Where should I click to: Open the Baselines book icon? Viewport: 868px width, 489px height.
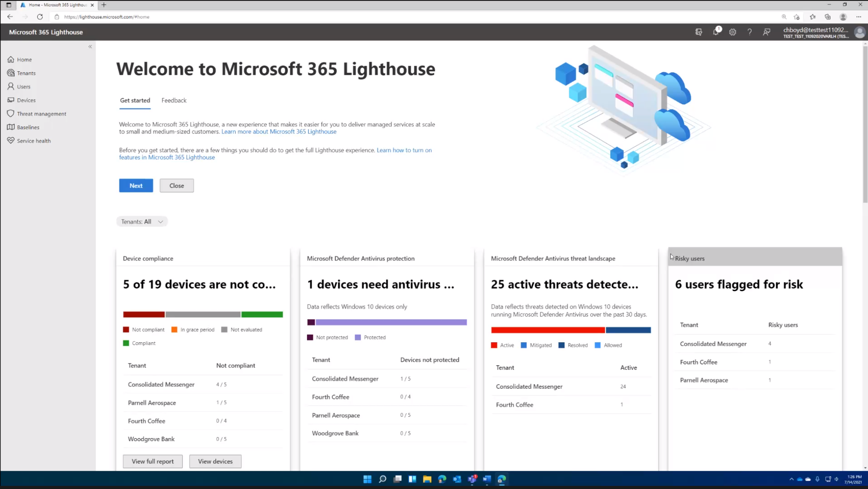pyautogui.click(x=11, y=127)
